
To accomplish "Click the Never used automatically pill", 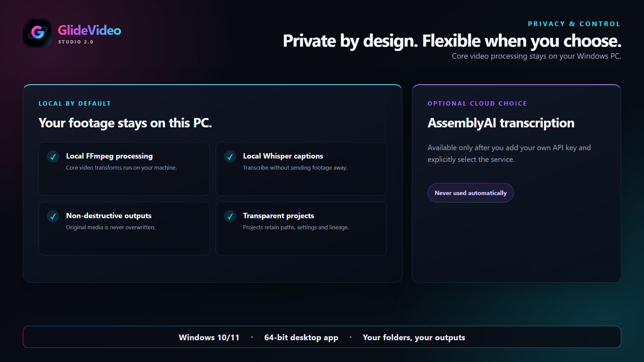I will point(471,193).
